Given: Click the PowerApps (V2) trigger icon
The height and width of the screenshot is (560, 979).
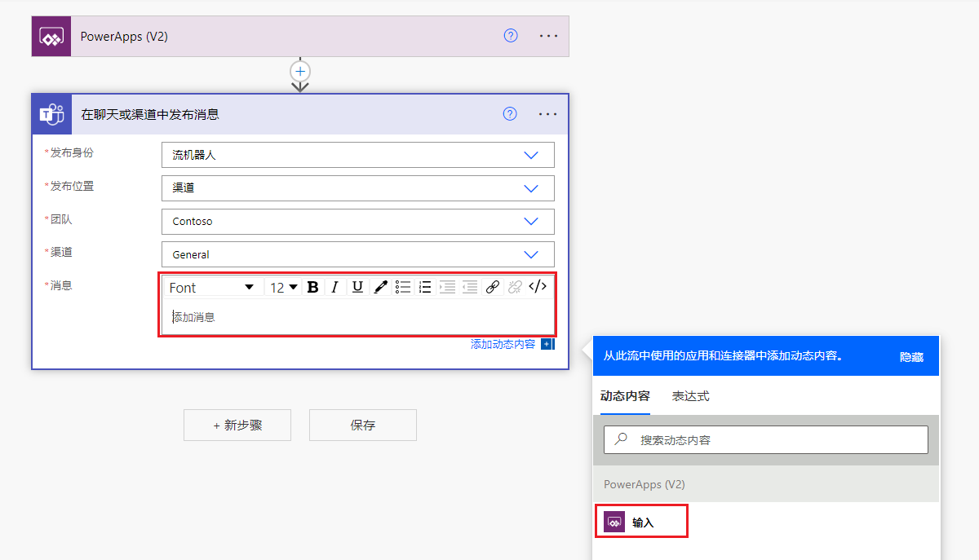Looking at the screenshot, I should [51, 36].
